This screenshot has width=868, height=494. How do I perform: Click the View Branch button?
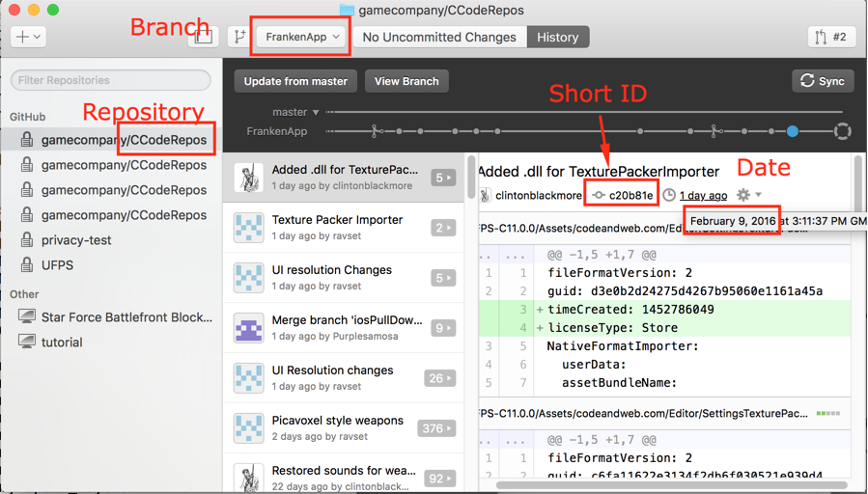(406, 81)
